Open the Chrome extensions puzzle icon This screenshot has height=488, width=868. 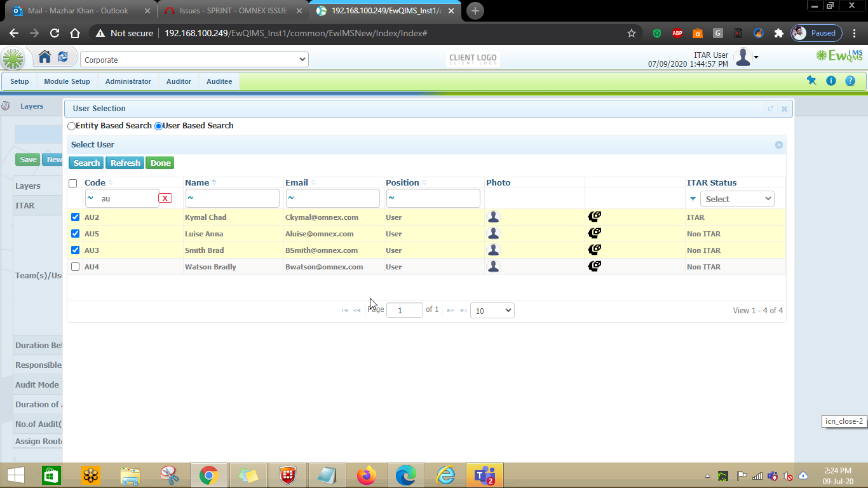(778, 33)
